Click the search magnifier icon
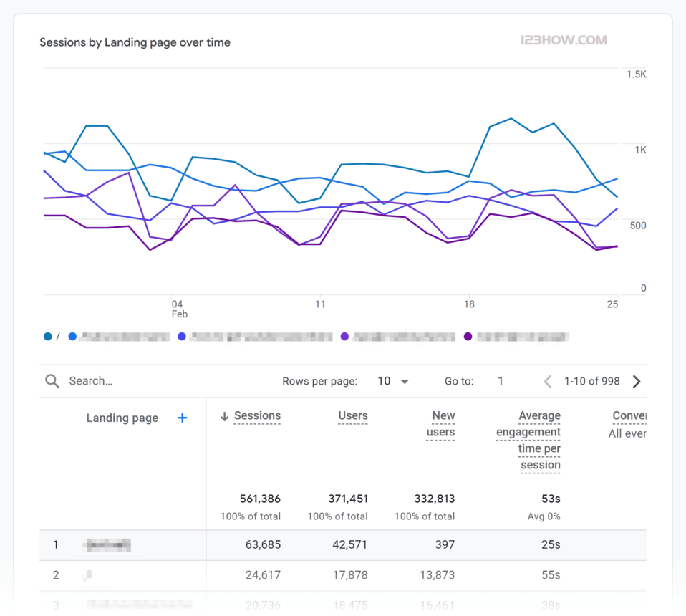Viewport: 686px width, 616px height. click(52, 381)
